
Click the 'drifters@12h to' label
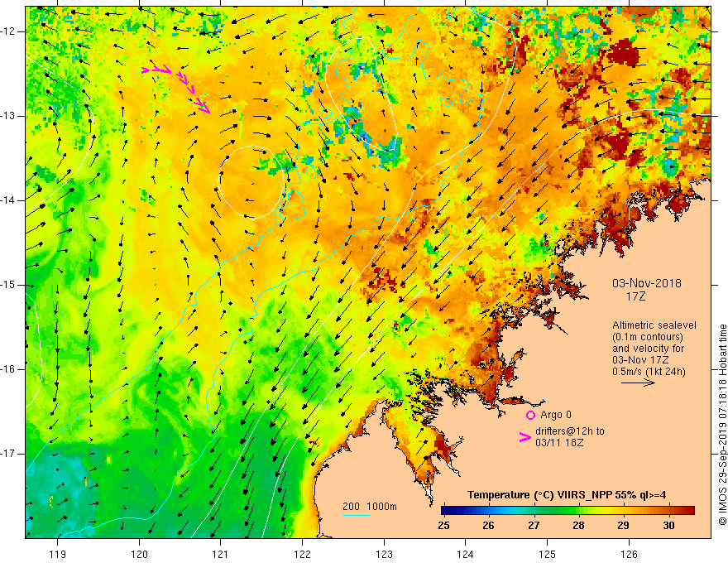click(570, 431)
